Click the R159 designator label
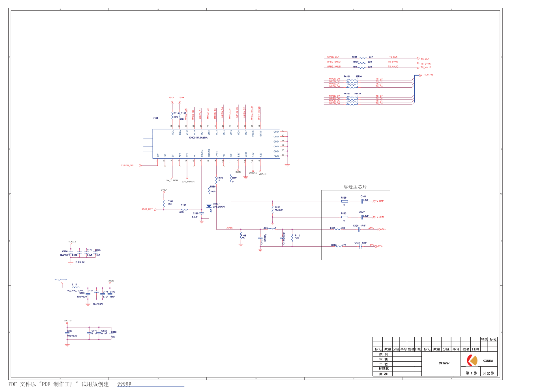554x392 pixels. coord(213,186)
